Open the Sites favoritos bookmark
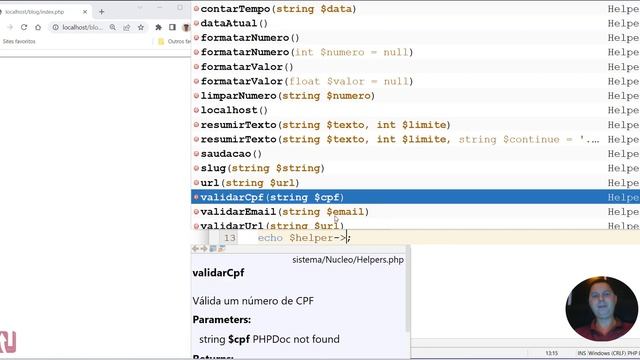 click(x=19, y=41)
